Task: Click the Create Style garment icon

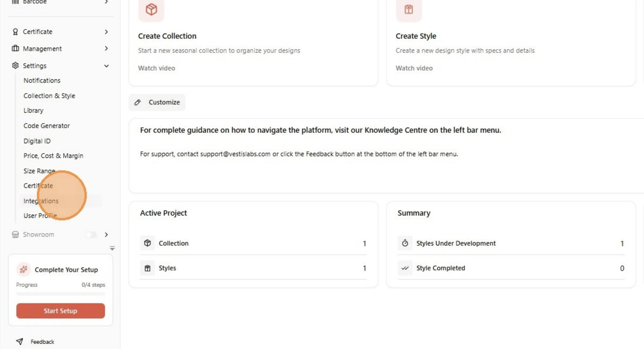Action: coord(409,9)
